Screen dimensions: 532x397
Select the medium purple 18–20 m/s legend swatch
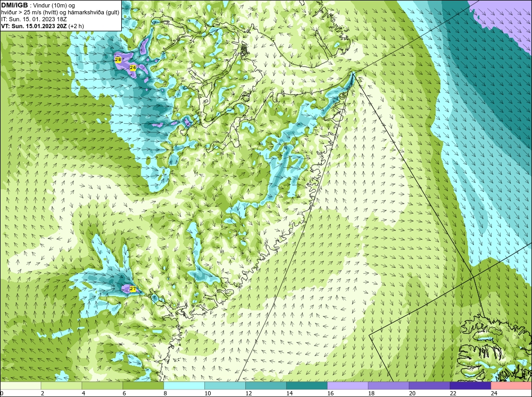pos(388,386)
